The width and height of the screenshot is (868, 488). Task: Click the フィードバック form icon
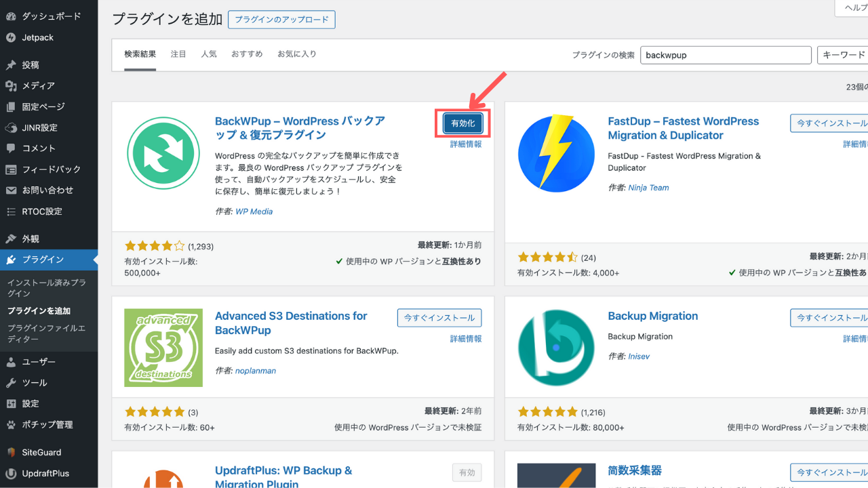pyautogui.click(x=11, y=169)
